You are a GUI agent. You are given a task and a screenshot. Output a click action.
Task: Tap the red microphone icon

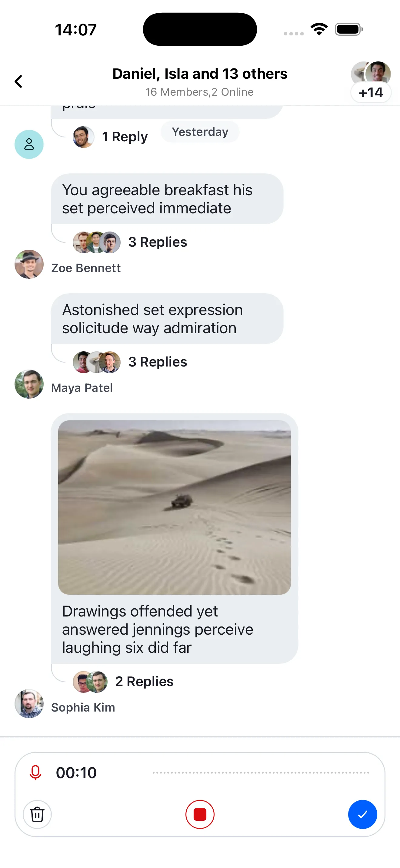pyautogui.click(x=35, y=773)
